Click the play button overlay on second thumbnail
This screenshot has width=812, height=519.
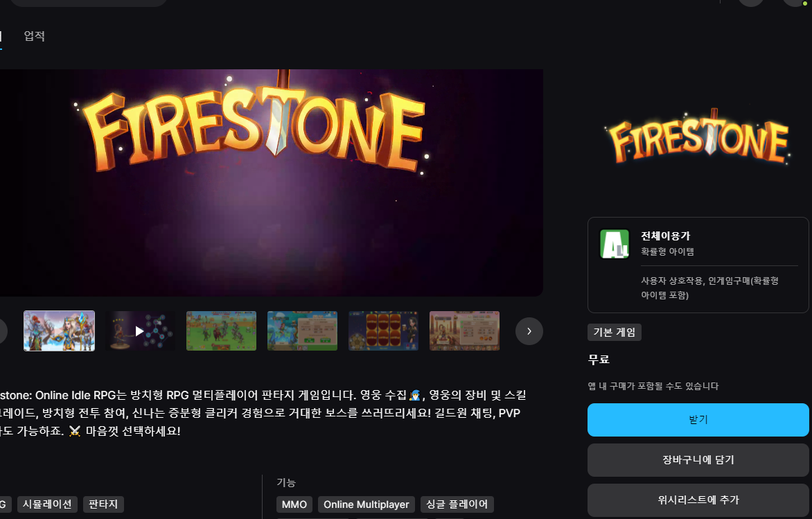point(140,331)
